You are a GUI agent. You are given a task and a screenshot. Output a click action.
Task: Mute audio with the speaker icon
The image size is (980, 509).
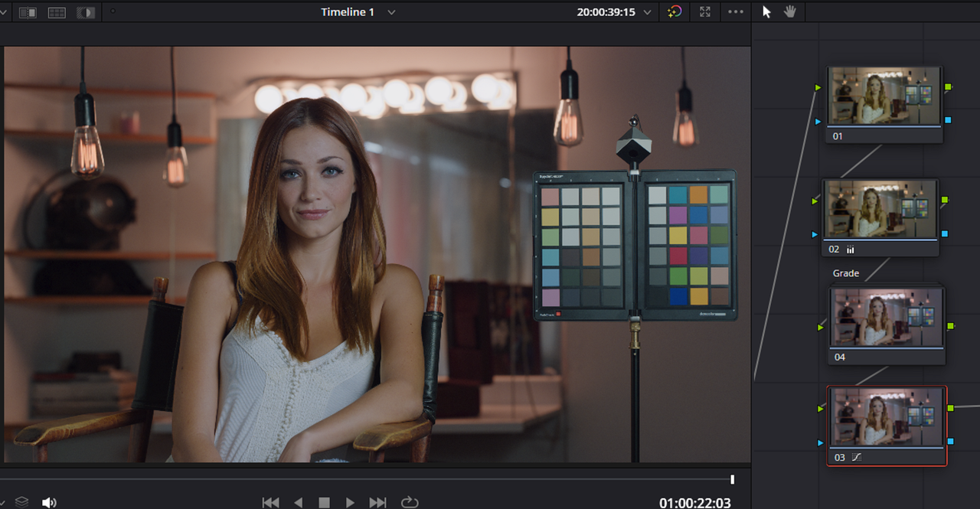coord(49,502)
